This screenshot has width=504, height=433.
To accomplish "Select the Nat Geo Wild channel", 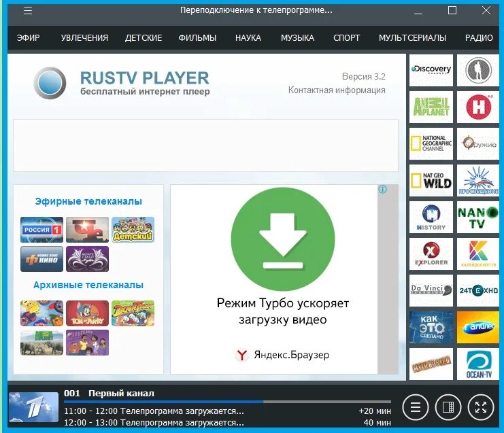I will pyautogui.click(x=431, y=181).
